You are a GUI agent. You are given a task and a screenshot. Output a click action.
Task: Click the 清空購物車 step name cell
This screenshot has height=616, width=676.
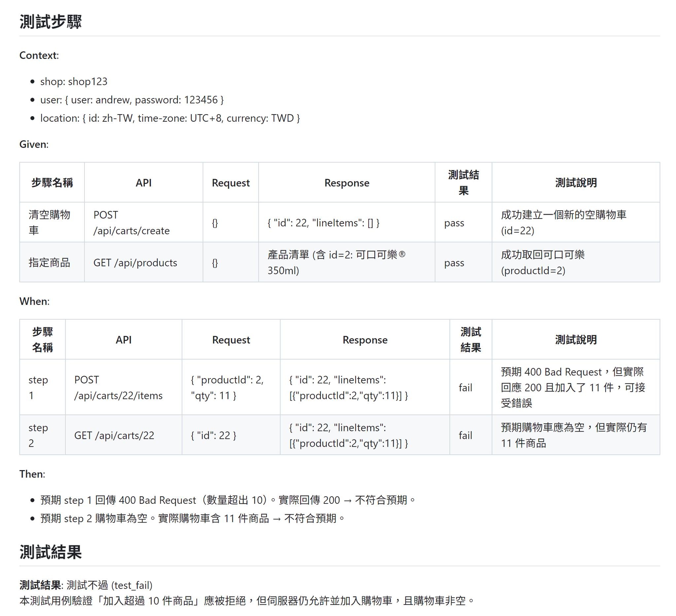click(49, 222)
